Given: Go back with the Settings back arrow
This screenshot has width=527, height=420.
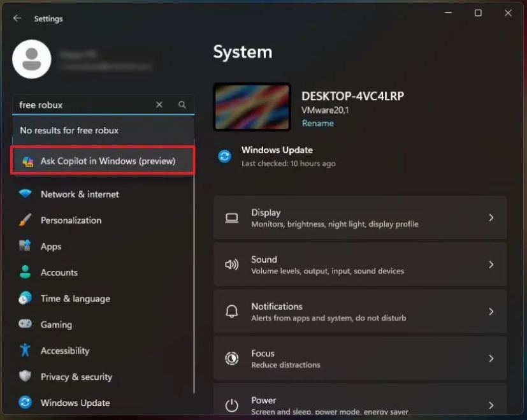Looking at the screenshot, I should coord(17,18).
